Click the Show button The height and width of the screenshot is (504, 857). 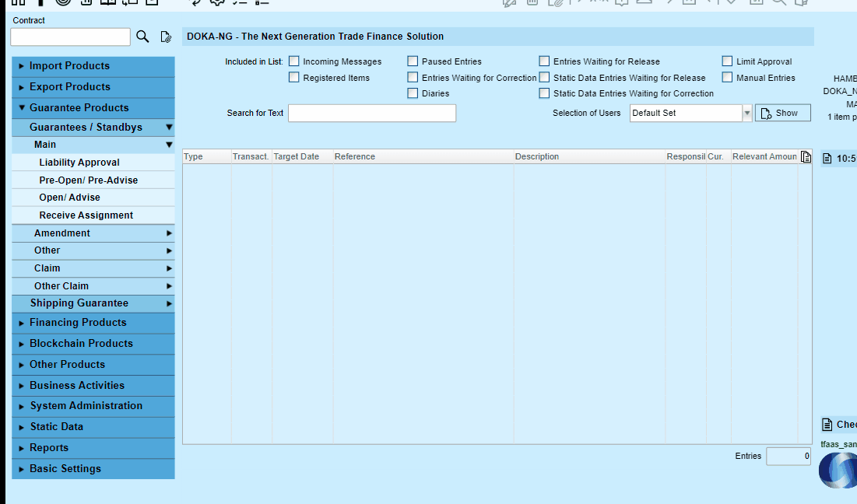pyautogui.click(x=783, y=113)
